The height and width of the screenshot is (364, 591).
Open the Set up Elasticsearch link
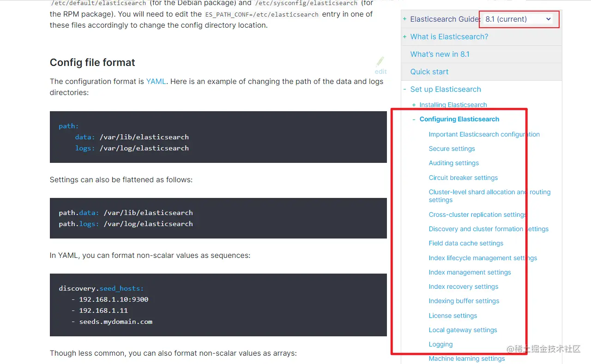(446, 89)
